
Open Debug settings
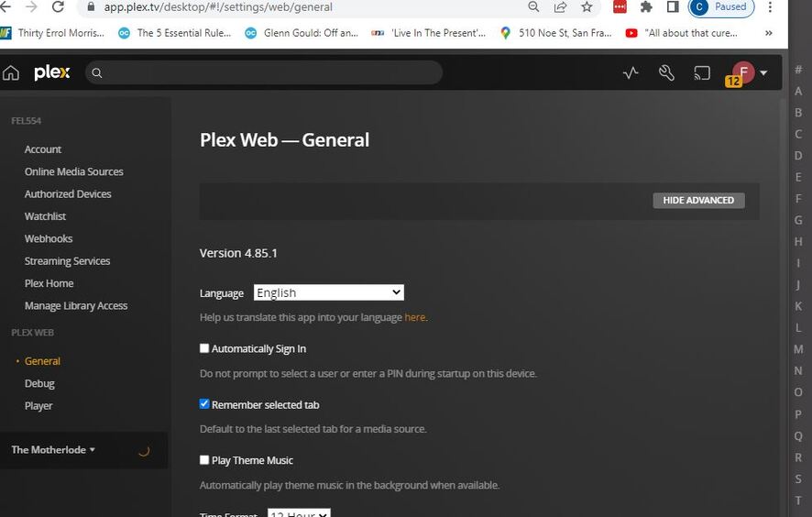point(39,383)
